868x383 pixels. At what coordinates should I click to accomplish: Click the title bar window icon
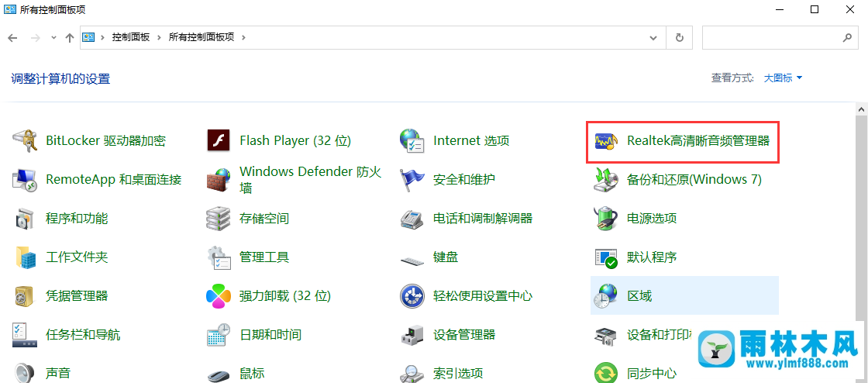[x=10, y=9]
